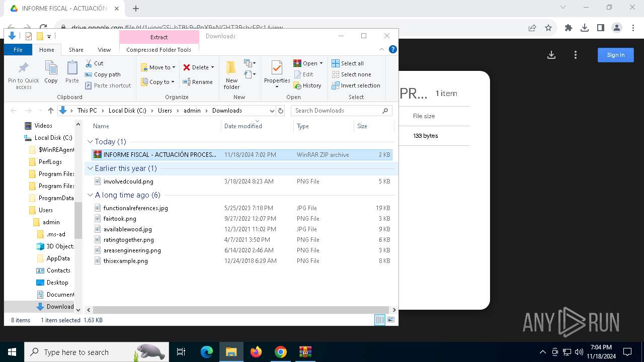644x362 pixels.
Task: Click Local Disk (C:) in address path
Action: 127,111
